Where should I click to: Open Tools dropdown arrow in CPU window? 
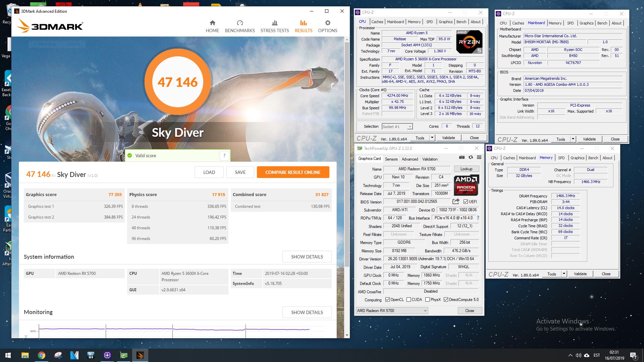[432, 138]
